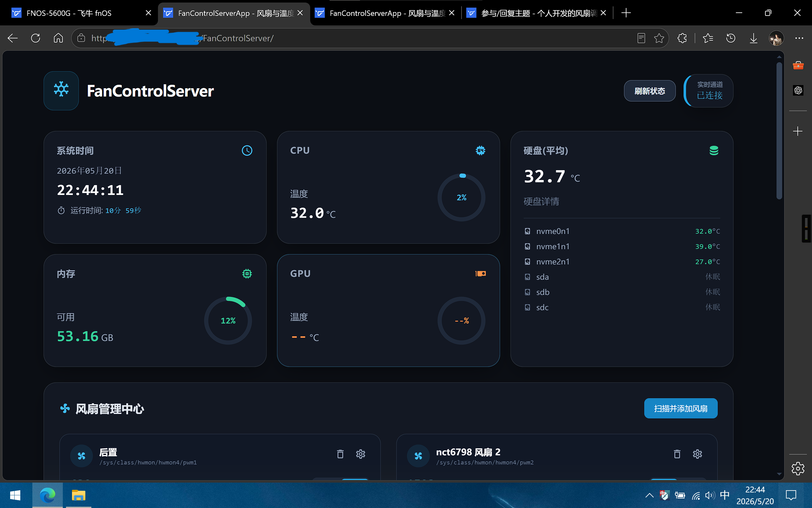Image resolution: width=812 pixels, height=508 pixels.
Task: Click 扫描并添加风扇 button
Action: [681, 408]
